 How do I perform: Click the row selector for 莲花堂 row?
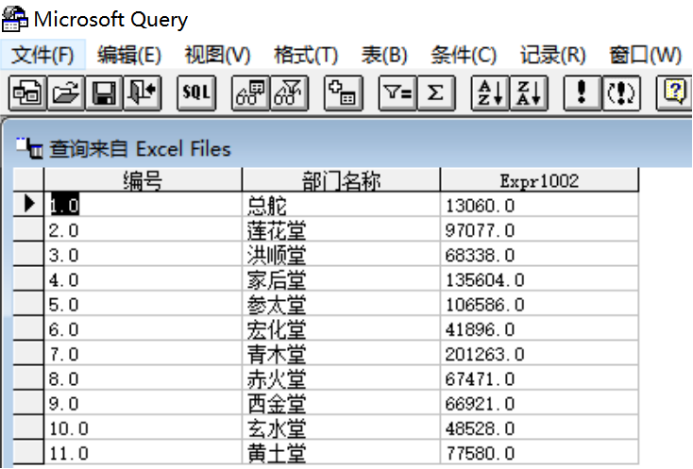coord(28,229)
